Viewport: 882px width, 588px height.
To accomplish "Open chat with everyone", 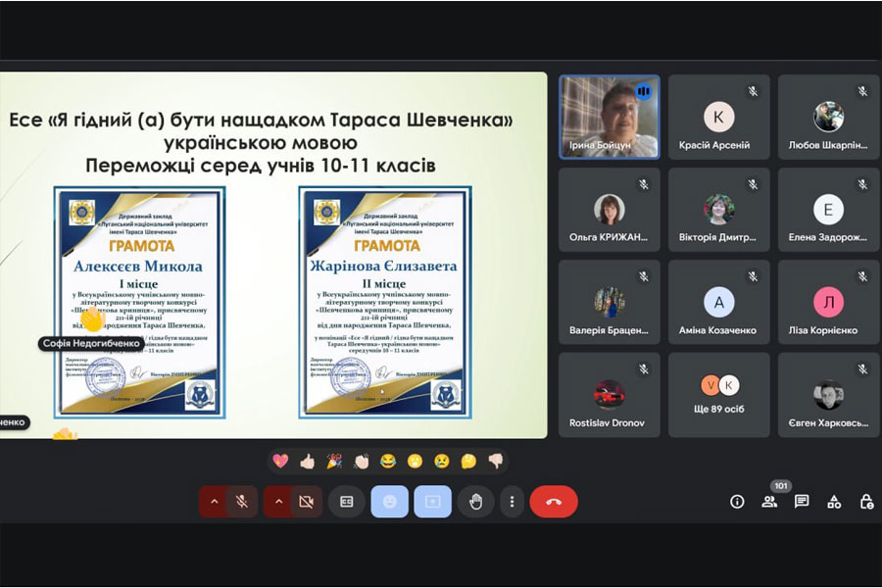I will tap(802, 502).
